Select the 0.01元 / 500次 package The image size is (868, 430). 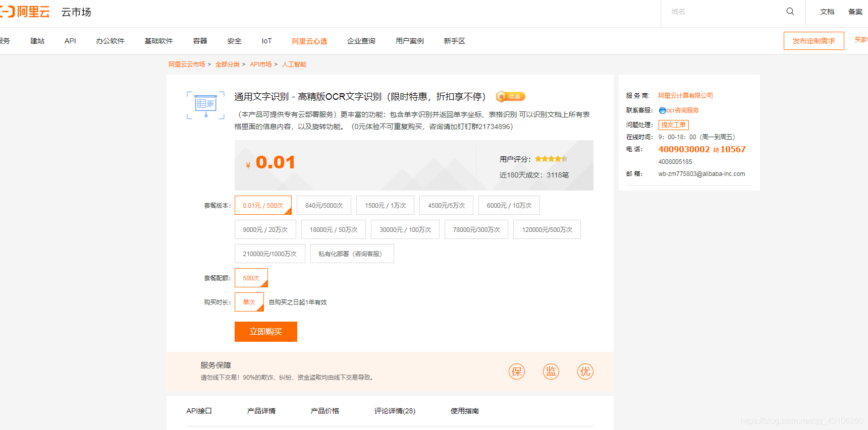point(263,205)
